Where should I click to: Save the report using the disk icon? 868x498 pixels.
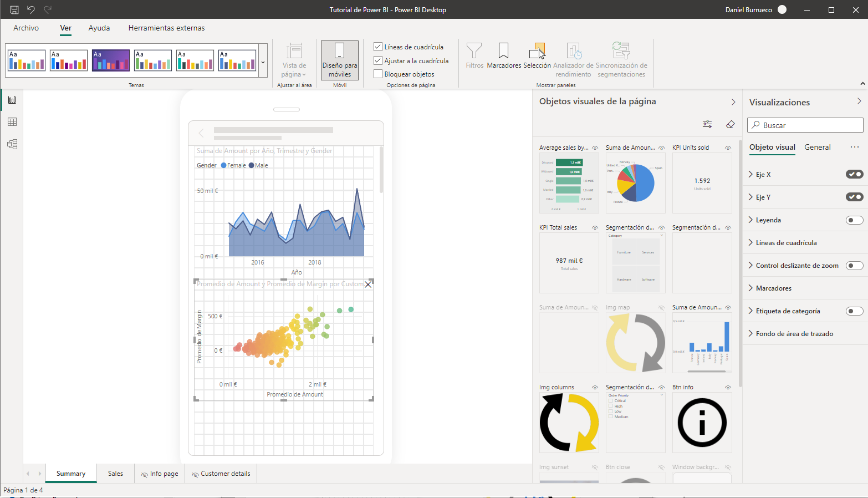tap(14, 9)
